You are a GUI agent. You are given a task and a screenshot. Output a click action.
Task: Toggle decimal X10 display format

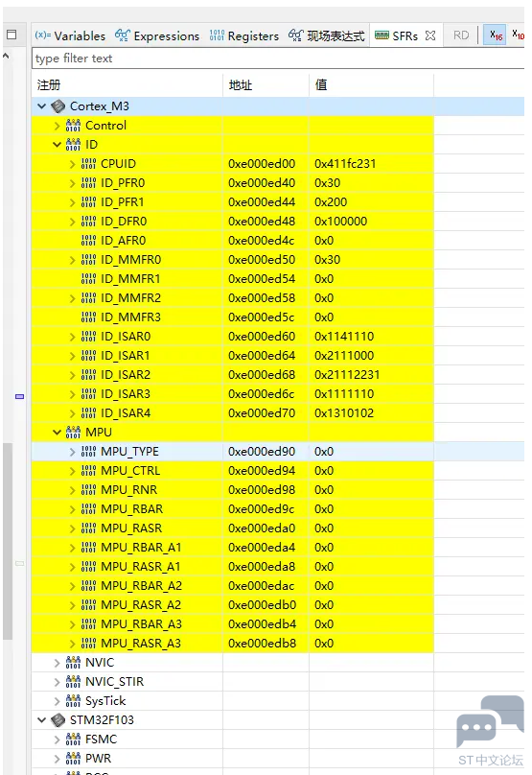pos(518,35)
